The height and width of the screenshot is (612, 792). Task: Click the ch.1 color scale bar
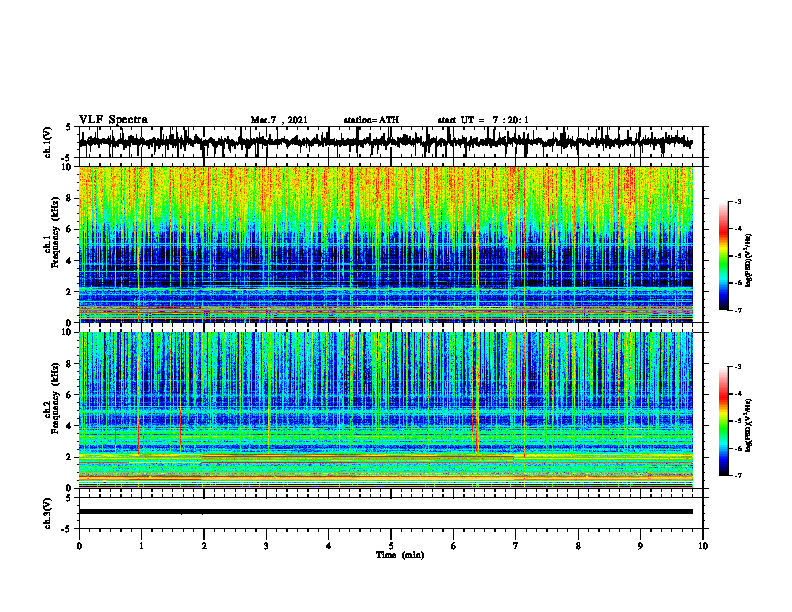pos(724,256)
